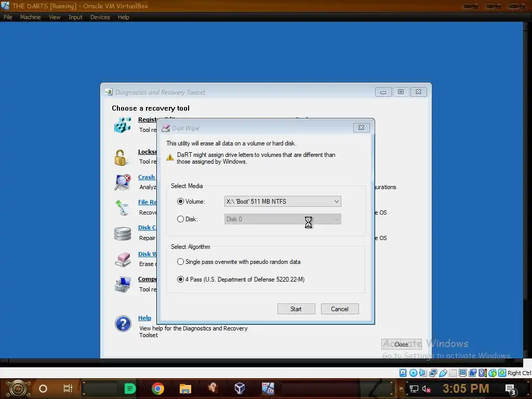Open the VirtualBox File menu
The image size is (532, 399).
coord(8,17)
